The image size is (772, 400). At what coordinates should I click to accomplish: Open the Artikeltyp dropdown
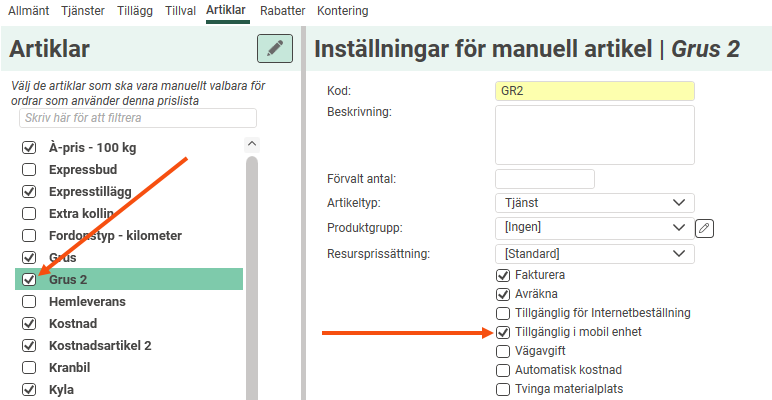click(594, 203)
